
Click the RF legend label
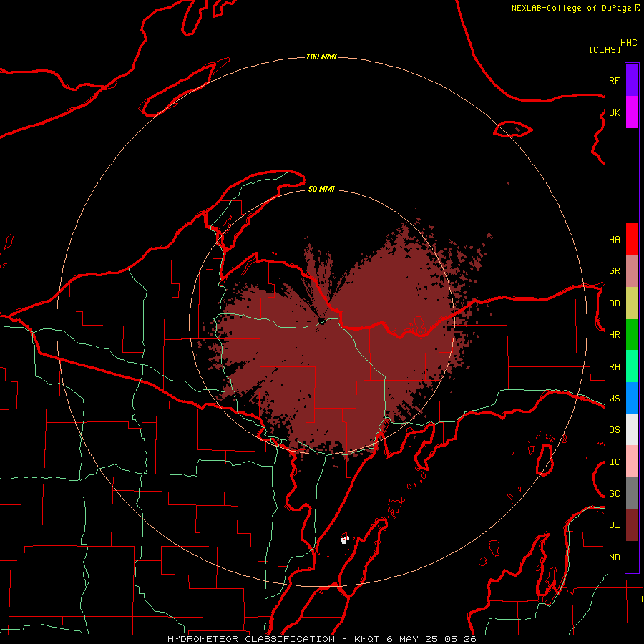[614, 81]
